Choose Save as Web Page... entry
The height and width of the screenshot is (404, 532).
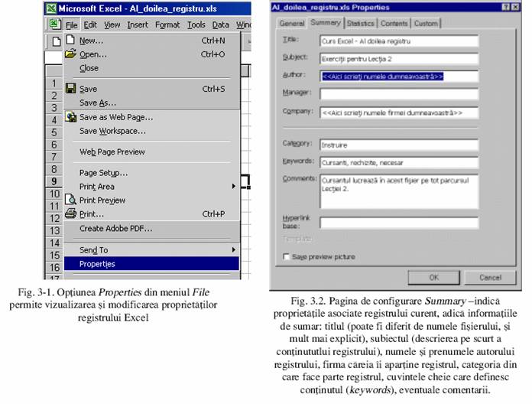pos(151,117)
